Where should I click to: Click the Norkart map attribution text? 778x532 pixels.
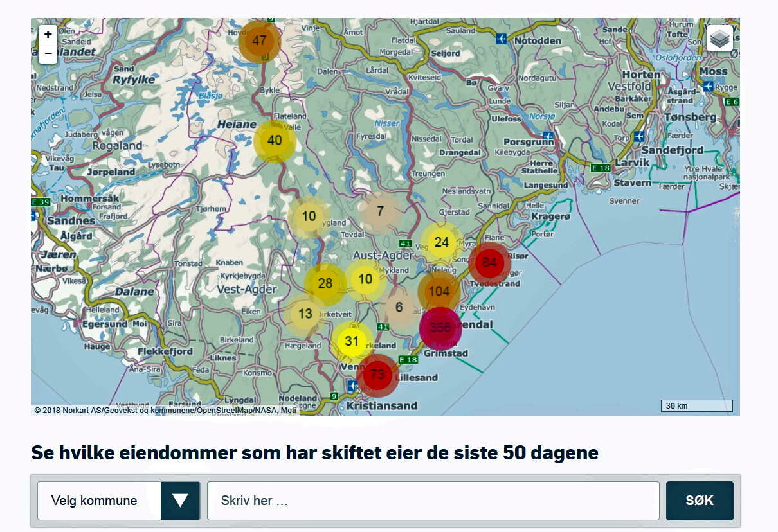click(165, 410)
